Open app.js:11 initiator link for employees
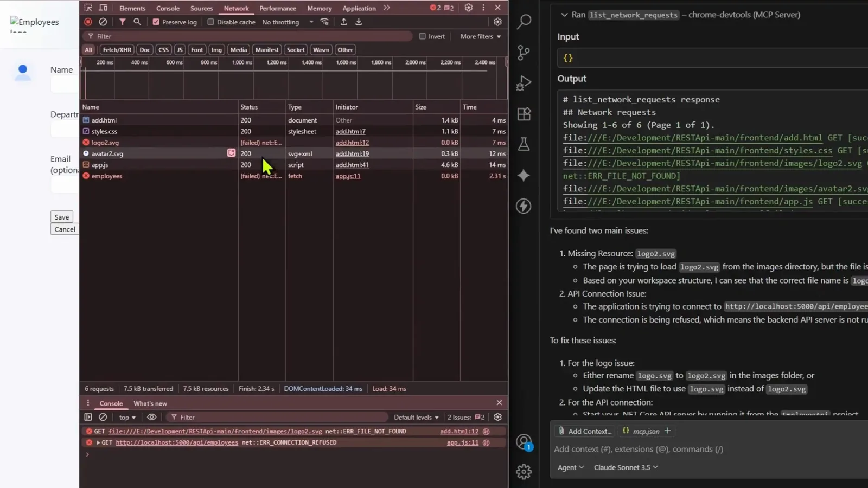 348,176
